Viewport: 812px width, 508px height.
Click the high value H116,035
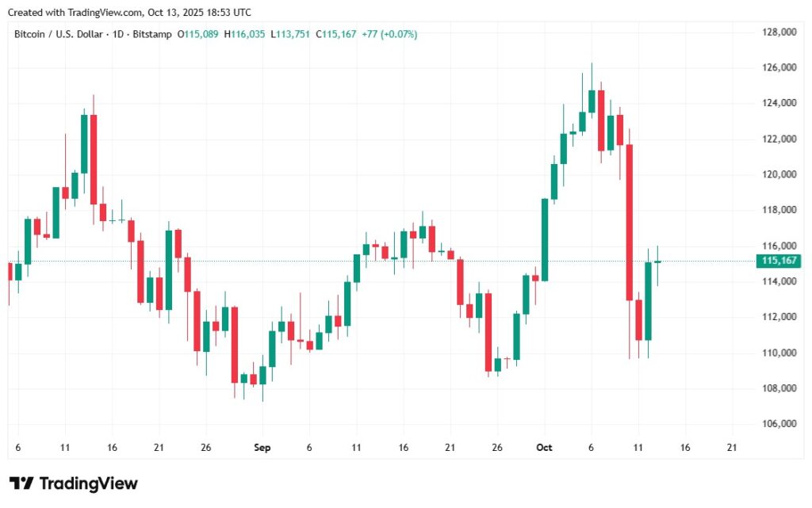(x=246, y=34)
